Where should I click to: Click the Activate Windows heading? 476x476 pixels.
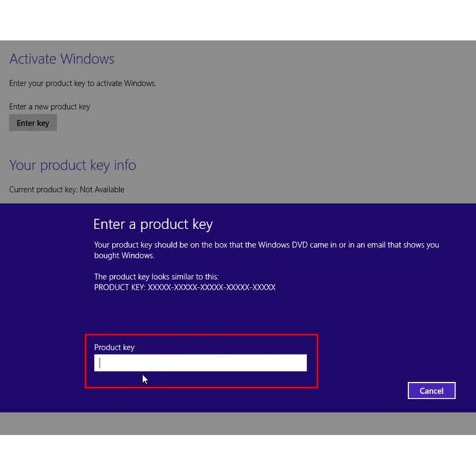[62, 58]
